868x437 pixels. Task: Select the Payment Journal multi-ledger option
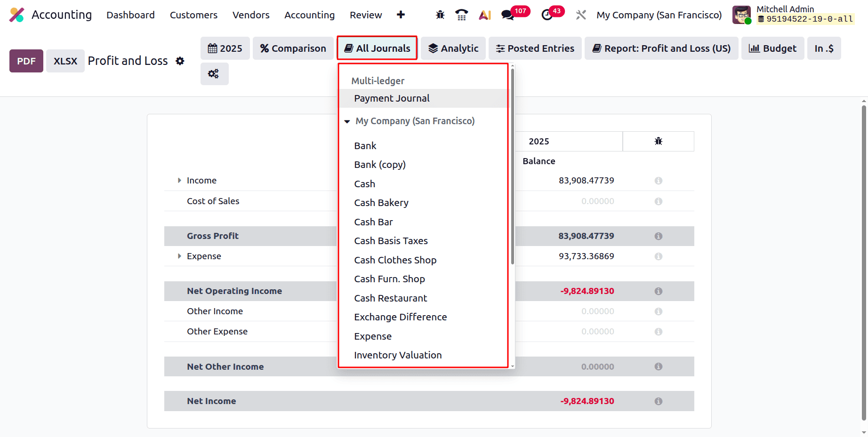(392, 98)
